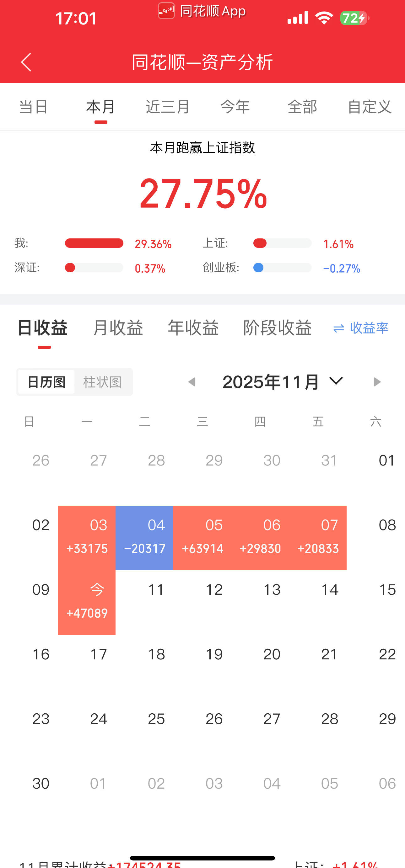Tap the 深证 progress bar
405x868 pixels.
(94, 268)
